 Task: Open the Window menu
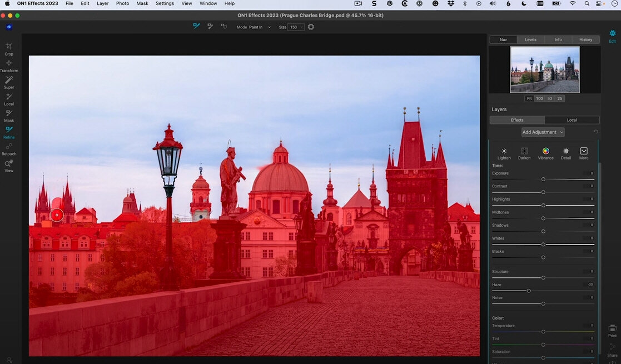(208, 3)
